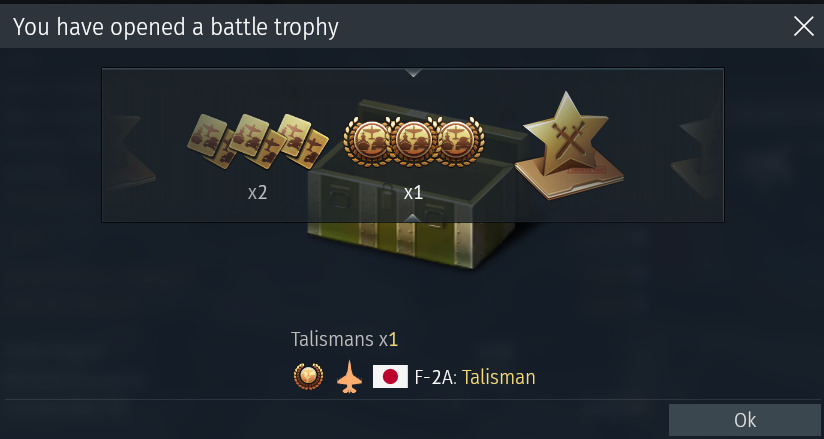This screenshot has height=439, width=824.
Task: Click the orange jet aircraft icon
Action: pos(349,377)
